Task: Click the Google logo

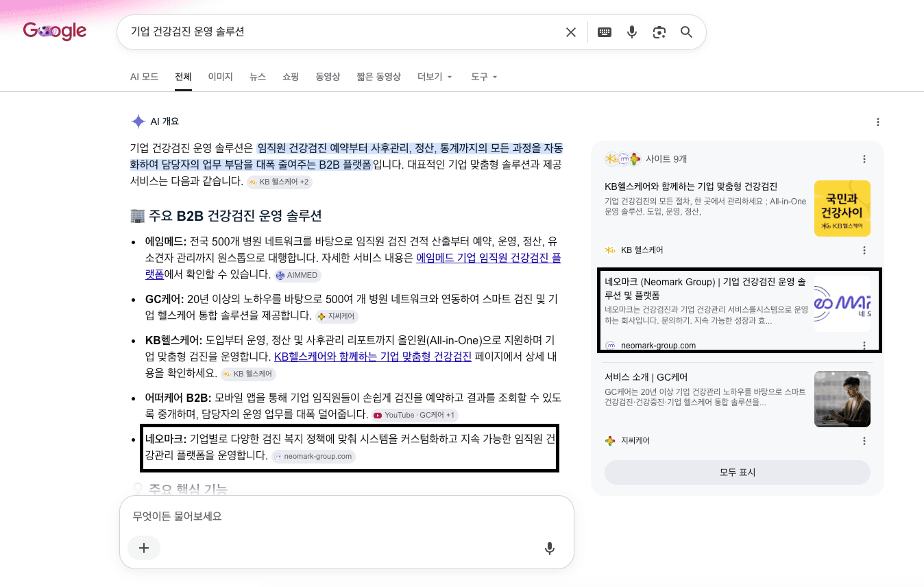Action: pos(54,32)
